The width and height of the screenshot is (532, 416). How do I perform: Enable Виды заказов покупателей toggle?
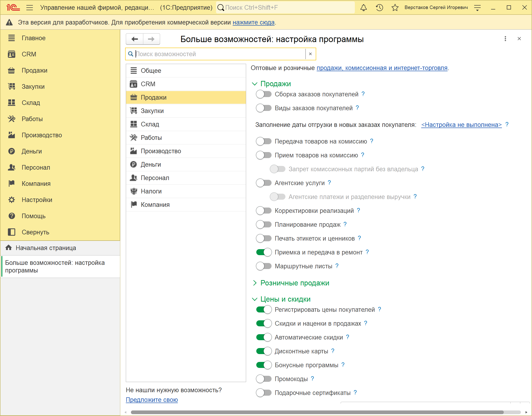coord(264,108)
